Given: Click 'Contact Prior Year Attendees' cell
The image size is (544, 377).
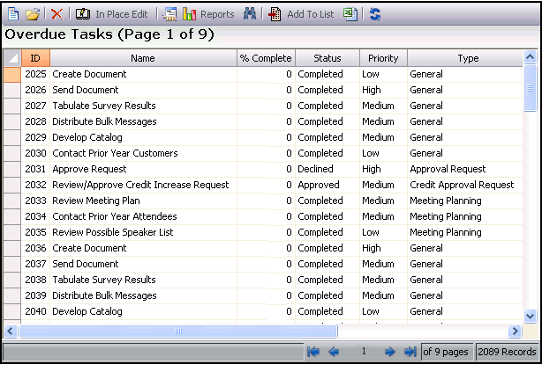Looking at the screenshot, I should pos(143,217).
